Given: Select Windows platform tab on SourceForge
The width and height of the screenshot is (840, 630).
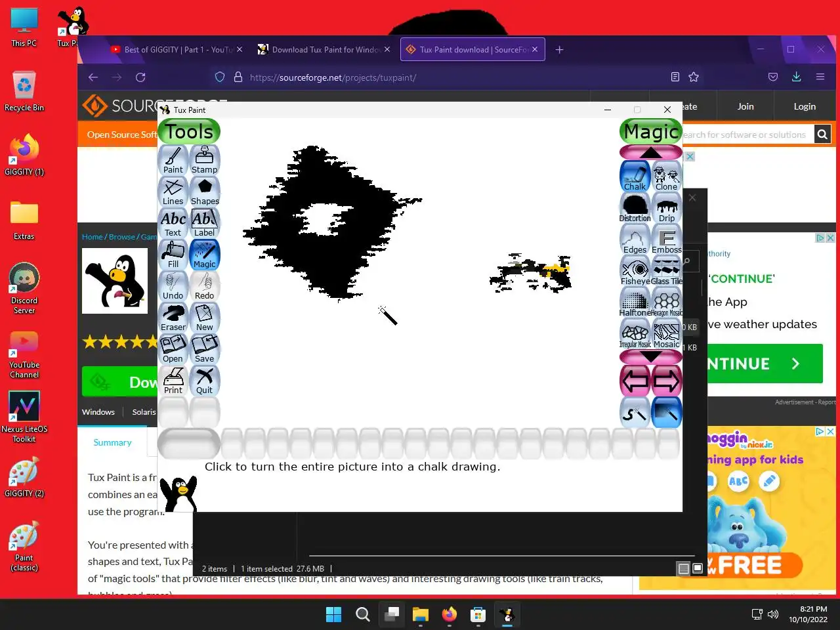Looking at the screenshot, I should (x=98, y=412).
